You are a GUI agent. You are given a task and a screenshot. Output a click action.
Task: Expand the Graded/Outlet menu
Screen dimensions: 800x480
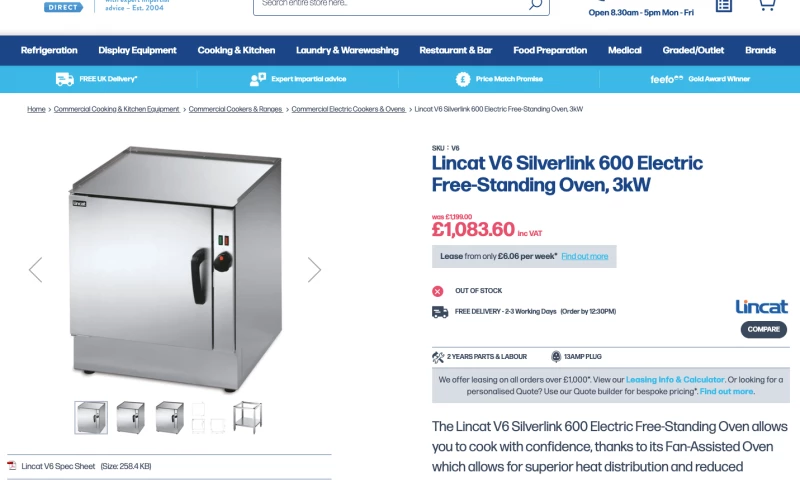click(693, 50)
